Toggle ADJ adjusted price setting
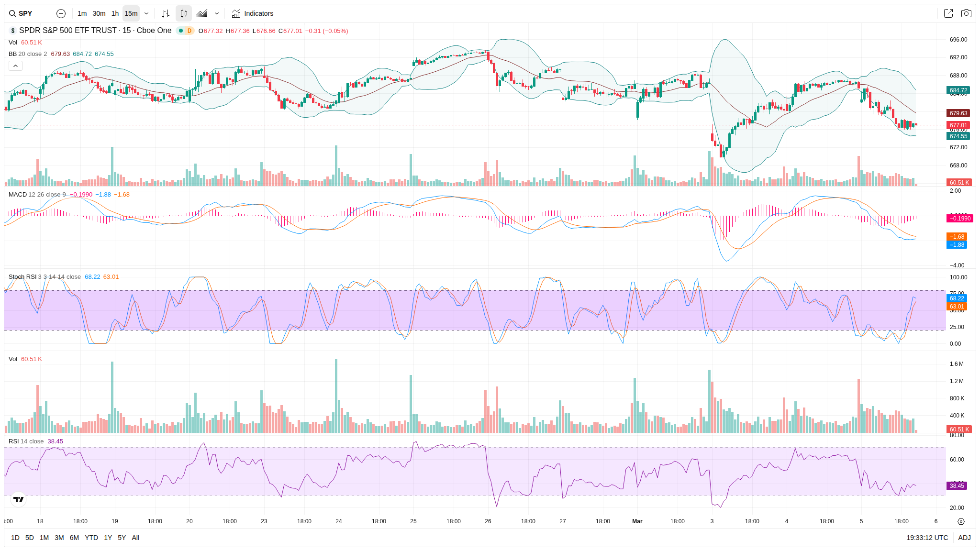 coord(964,538)
